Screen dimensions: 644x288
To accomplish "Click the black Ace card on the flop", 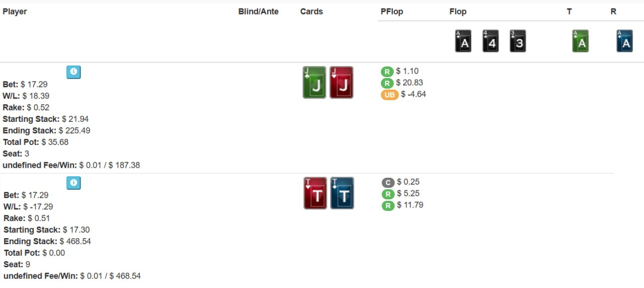I will [x=463, y=41].
